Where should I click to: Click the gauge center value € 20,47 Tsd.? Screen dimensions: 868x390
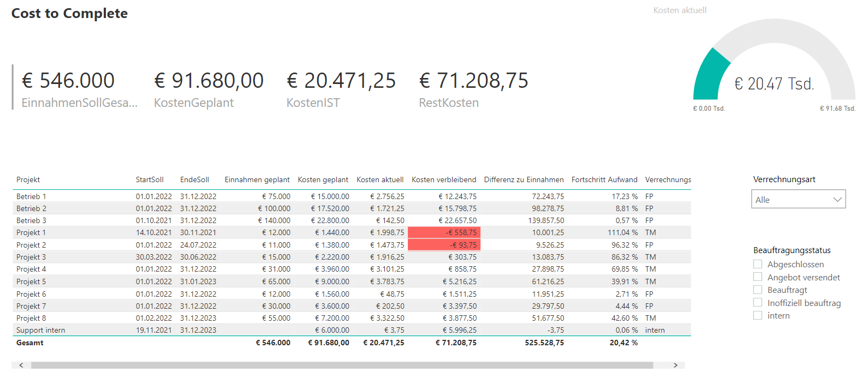coord(774,83)
